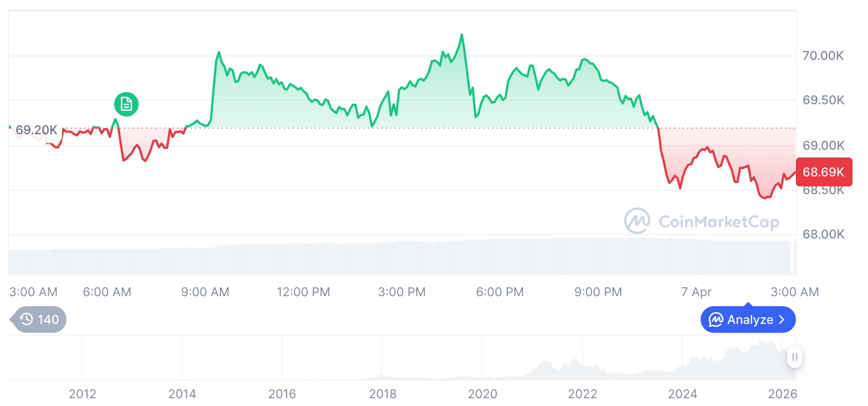Click the 12:00 PM time axis label
The width and height of the screenshot is (868, 406).
coord(303,292)
